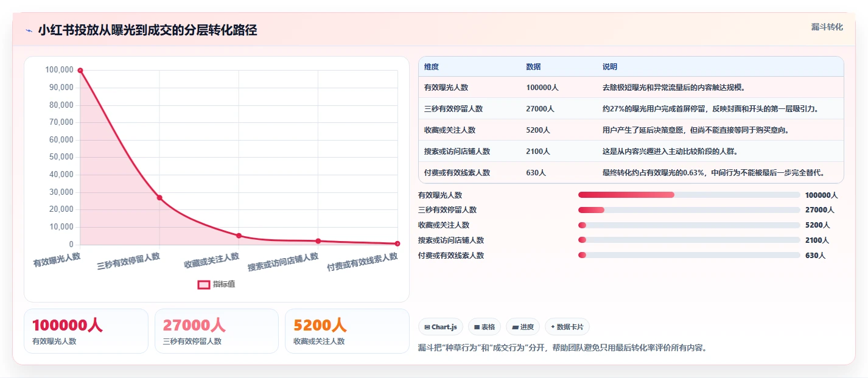Click the lightning icon beside the title
The width and height of the screenshot is (868, 378).
point(29,30)
